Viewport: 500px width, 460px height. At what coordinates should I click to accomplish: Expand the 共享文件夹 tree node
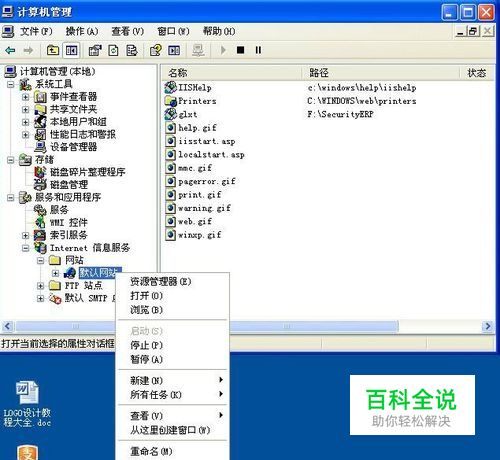tap(25, 109)
